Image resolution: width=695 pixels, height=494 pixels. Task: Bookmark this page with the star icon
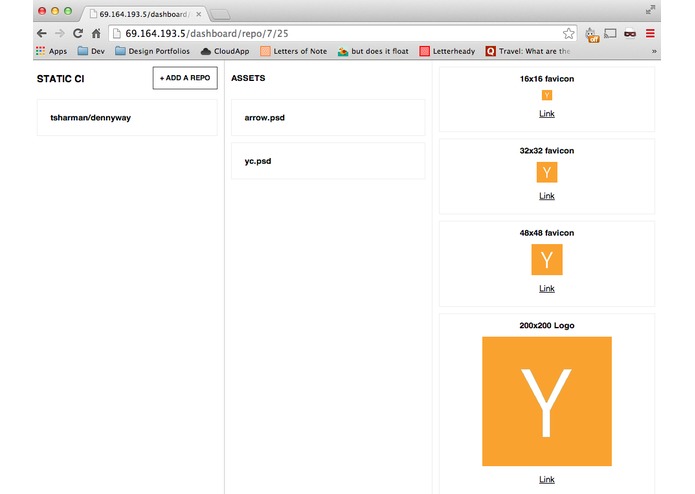coord(568,33)
